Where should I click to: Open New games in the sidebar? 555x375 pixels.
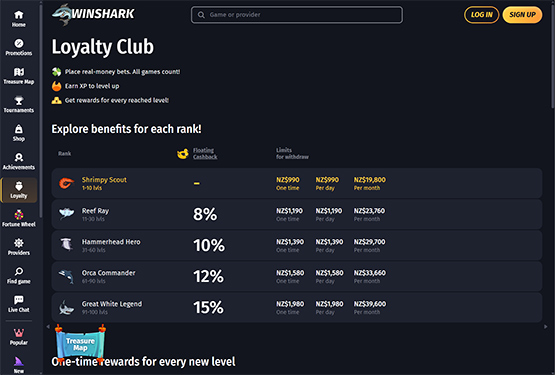click(x=18, y=366)
